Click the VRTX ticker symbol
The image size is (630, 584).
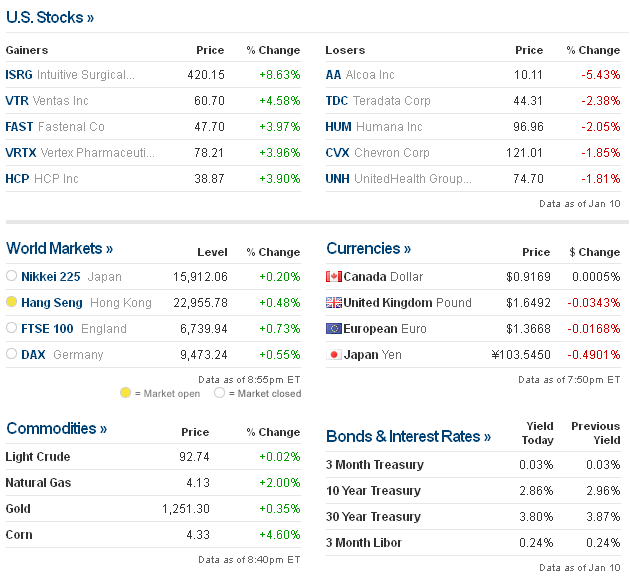click(x=21, y=153)
